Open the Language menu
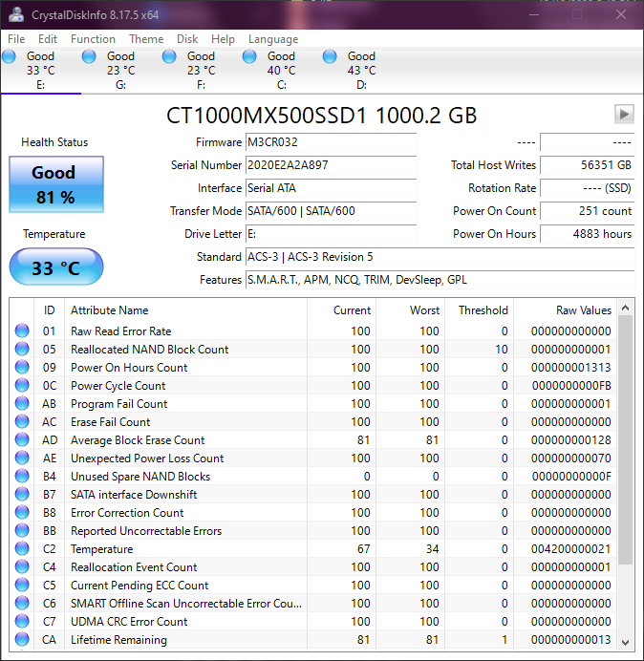This screenshot has width=644, height=661. pyautogui.click(x=273, y=39)
